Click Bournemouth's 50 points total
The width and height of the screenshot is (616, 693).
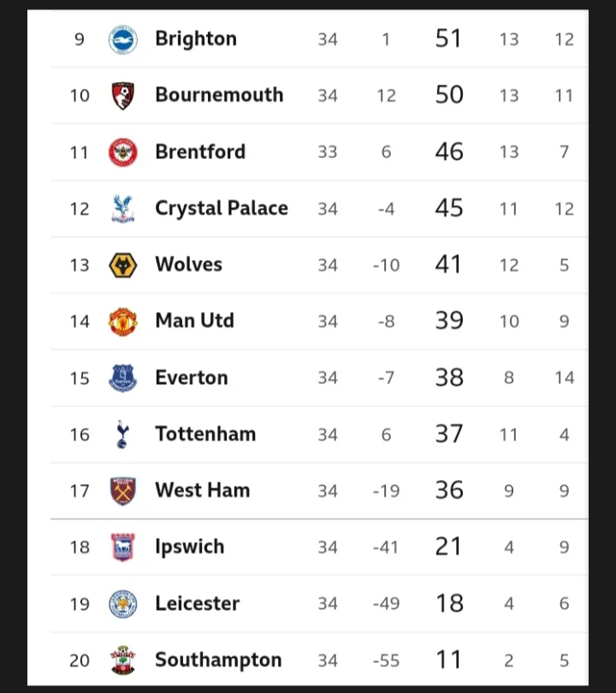[x=449, y=95]
